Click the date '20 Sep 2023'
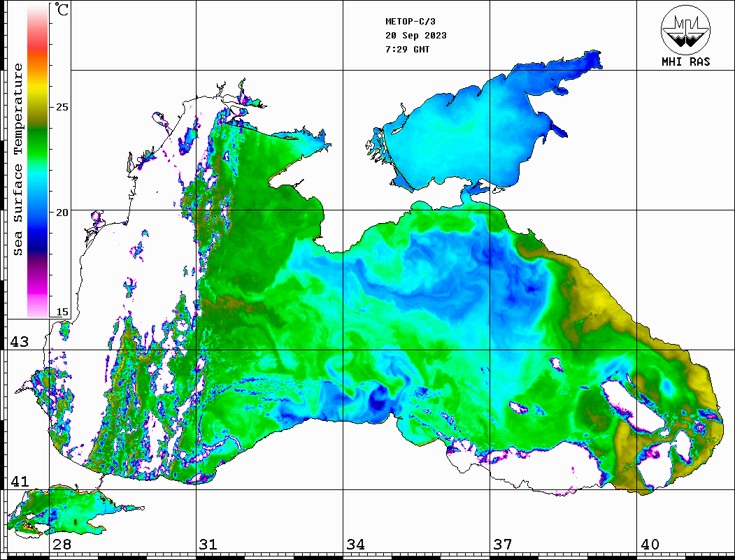This screenshot has width=735, height=560. click(416, 36)
